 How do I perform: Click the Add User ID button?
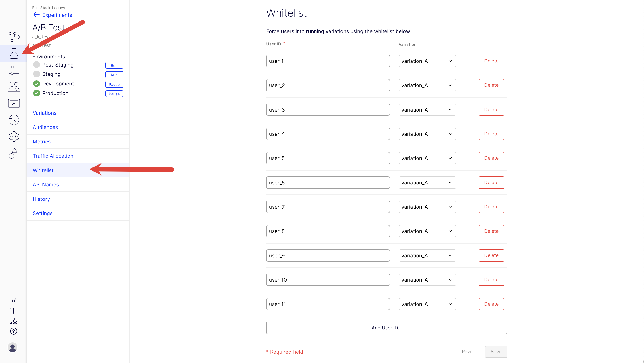(x=387, y=328)
